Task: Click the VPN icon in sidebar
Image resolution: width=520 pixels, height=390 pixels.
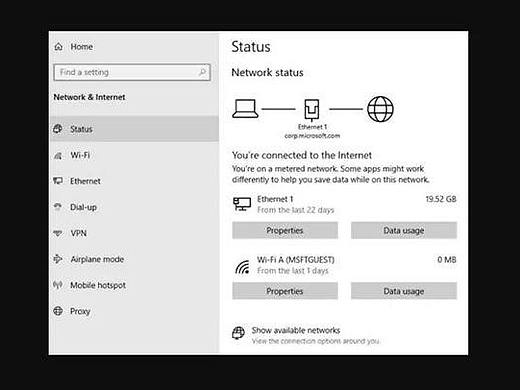Action: click(58, 233)
